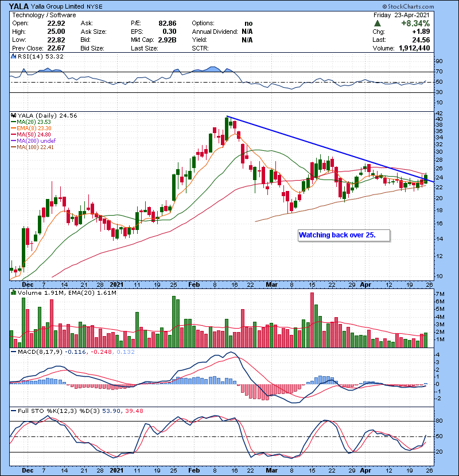Click the RSI(14) 53.32 indicator label

pos(40,56)
